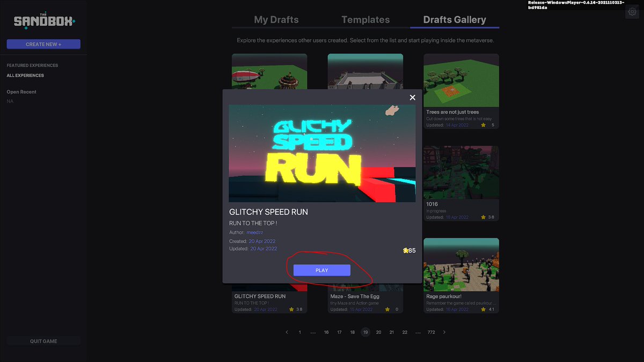The image size is (644, 362).
Task: Click RUN TO THE TOP ! dialog subtitle
Action: [253, 223]
